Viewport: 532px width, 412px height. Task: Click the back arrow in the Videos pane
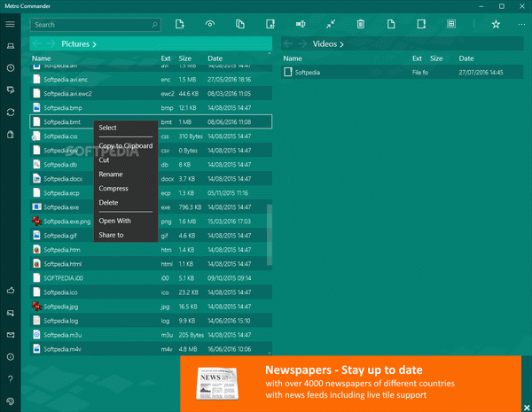[288, 43]
